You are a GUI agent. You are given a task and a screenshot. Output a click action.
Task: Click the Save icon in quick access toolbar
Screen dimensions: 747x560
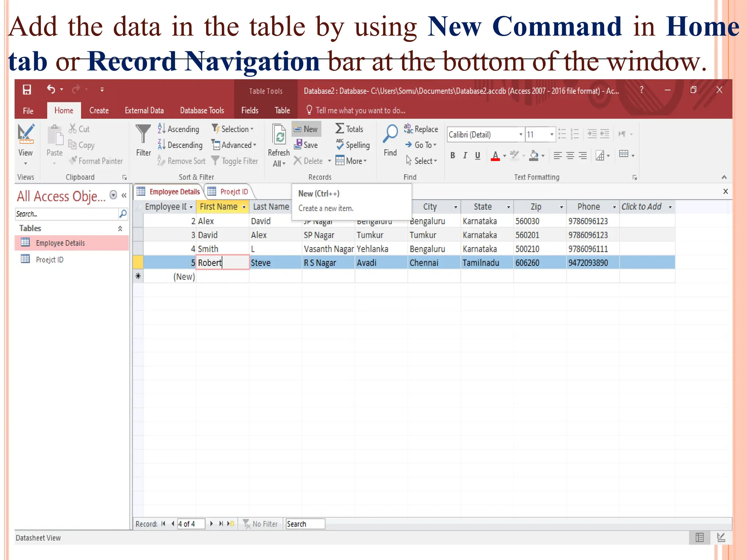pyautogui.click(x=27, y=89)
